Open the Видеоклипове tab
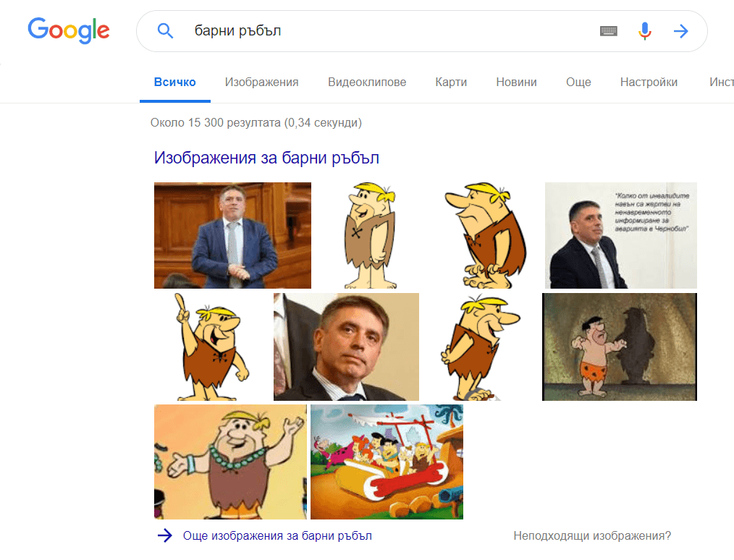Image resolution: width=734 pixels, height=560 pixels. (367, 82)
